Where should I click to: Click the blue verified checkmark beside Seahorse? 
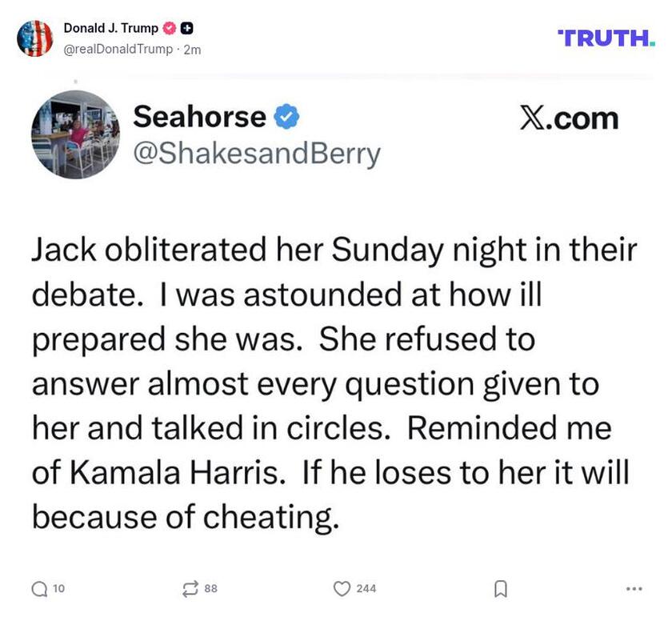pos(286,118)
